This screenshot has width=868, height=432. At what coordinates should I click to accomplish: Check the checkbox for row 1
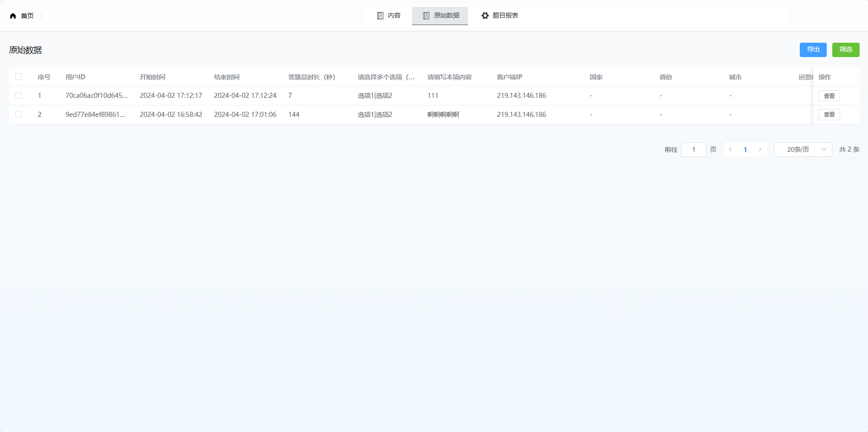pos(19,95)
